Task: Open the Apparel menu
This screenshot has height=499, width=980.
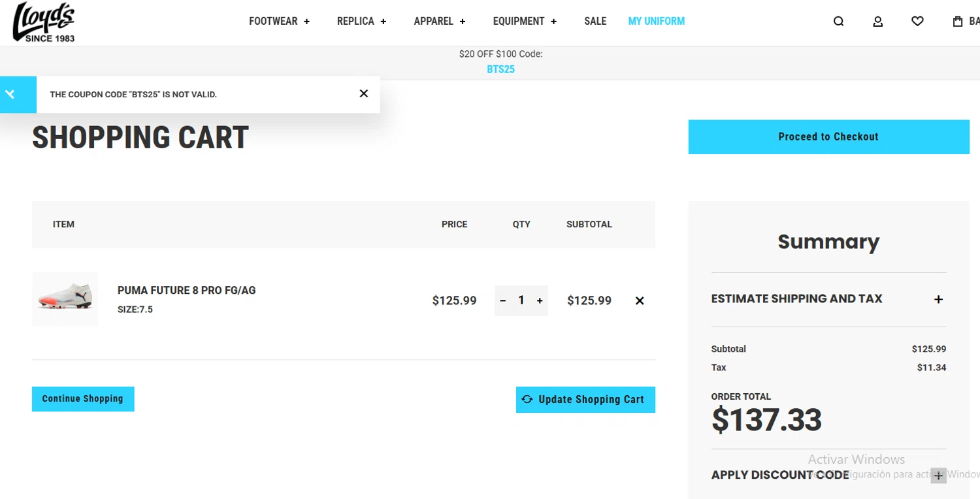Action: (x=440, y=22)
